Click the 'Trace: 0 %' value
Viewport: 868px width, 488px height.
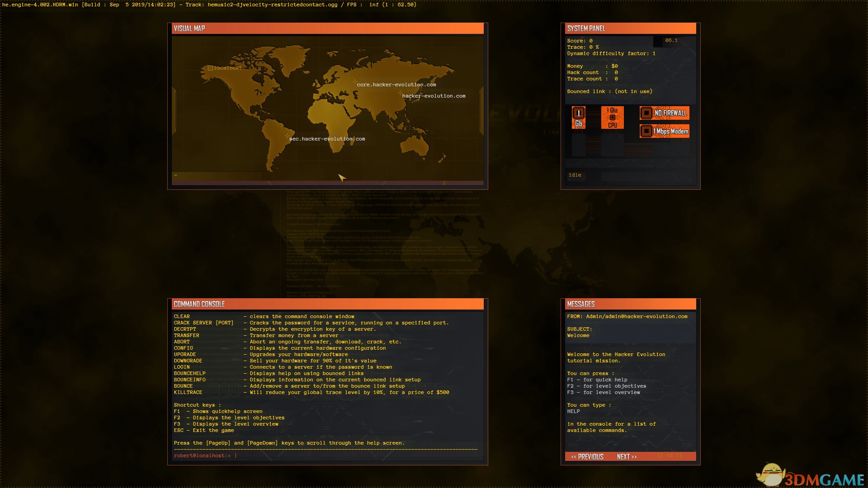583,47
